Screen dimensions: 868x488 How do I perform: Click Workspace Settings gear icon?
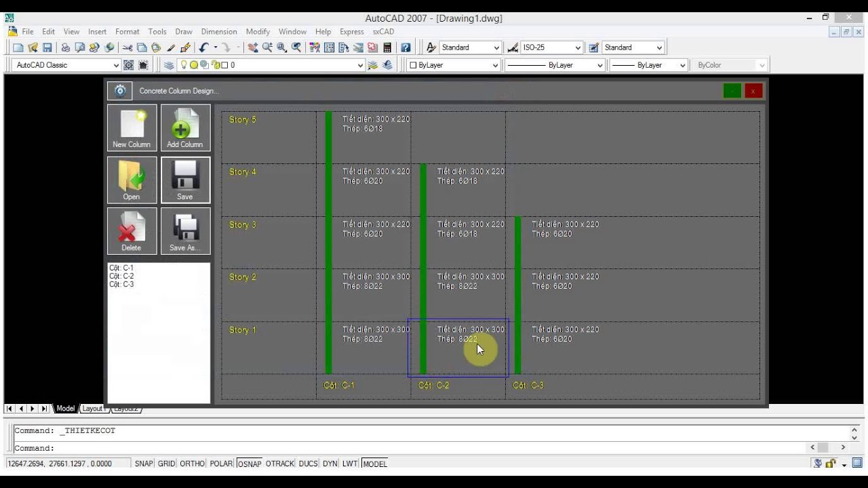pos(128,65)
